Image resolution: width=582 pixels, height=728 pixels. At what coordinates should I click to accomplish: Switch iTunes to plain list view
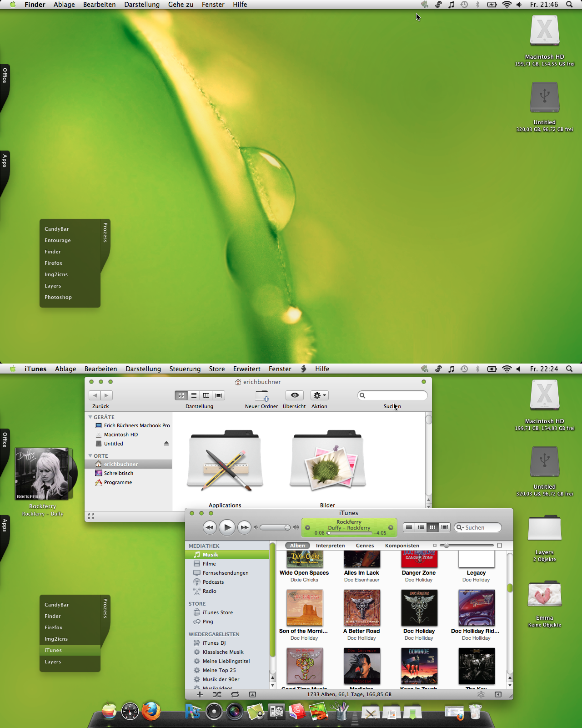pyautogui.click(x=409, y=527)
